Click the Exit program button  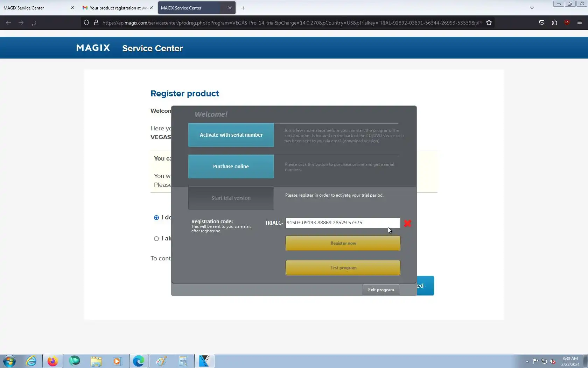[x=381, y=290]
